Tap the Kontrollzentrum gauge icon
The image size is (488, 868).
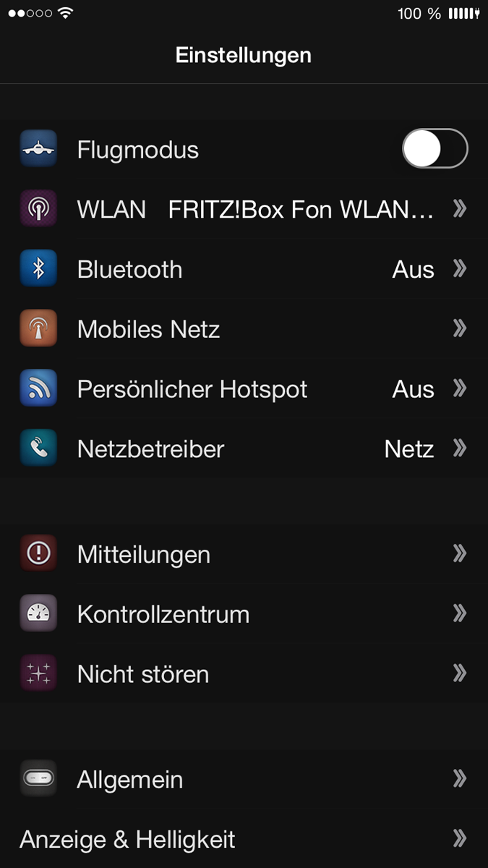(x=38, y=614)
